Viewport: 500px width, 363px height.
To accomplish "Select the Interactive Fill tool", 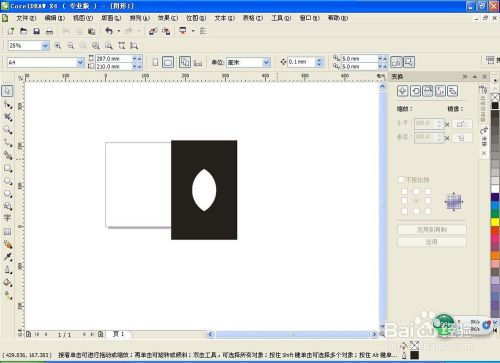I will 7,295.
